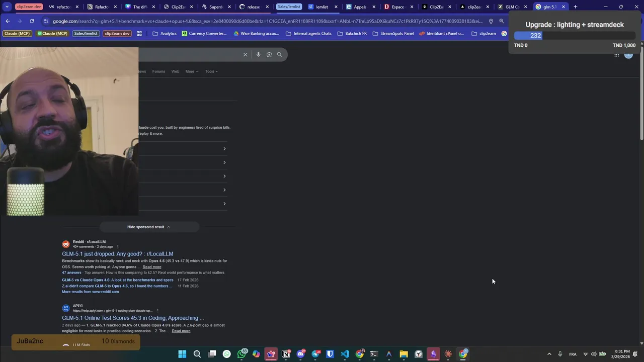Open Windows Terminal from the taskbar
The width and height of the screenshot is (644, 362).
click(374, 354)
